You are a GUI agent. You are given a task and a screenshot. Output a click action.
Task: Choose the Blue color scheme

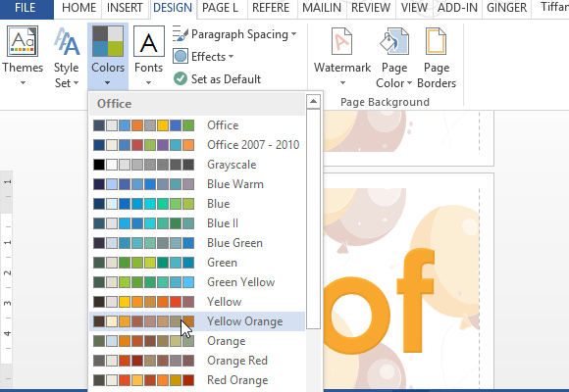197,204
